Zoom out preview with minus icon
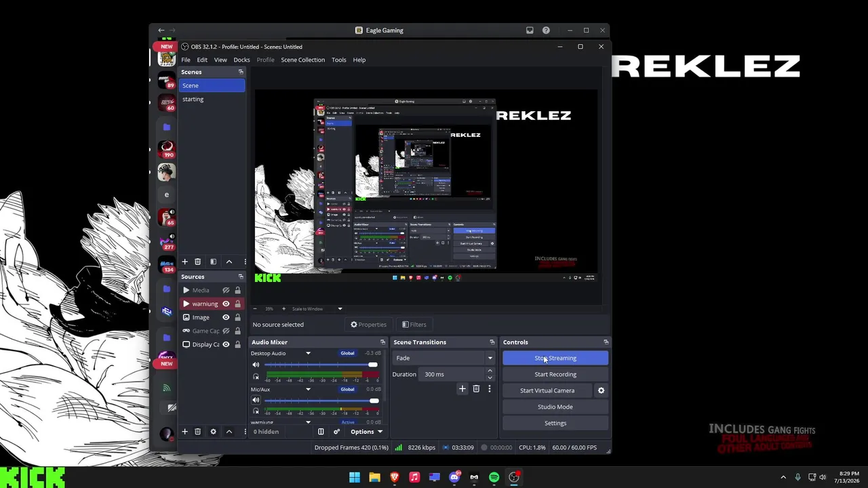Screen dimensions: 868x488 click(x=255, y=309)
